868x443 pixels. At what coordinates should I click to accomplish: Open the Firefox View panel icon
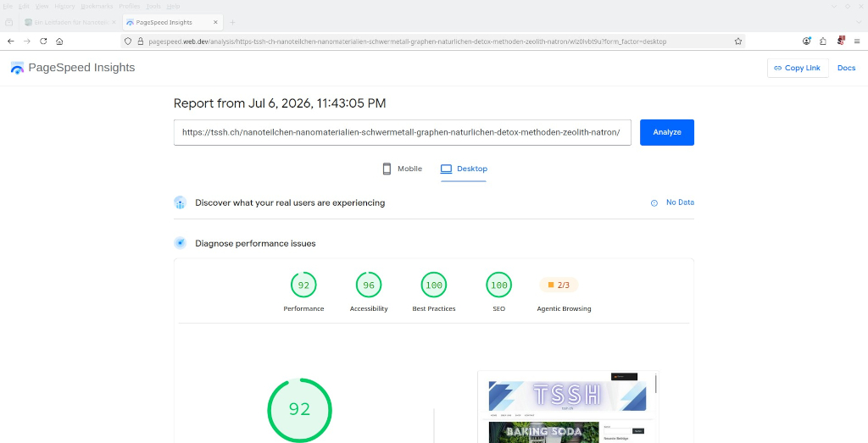click(8, 22)
